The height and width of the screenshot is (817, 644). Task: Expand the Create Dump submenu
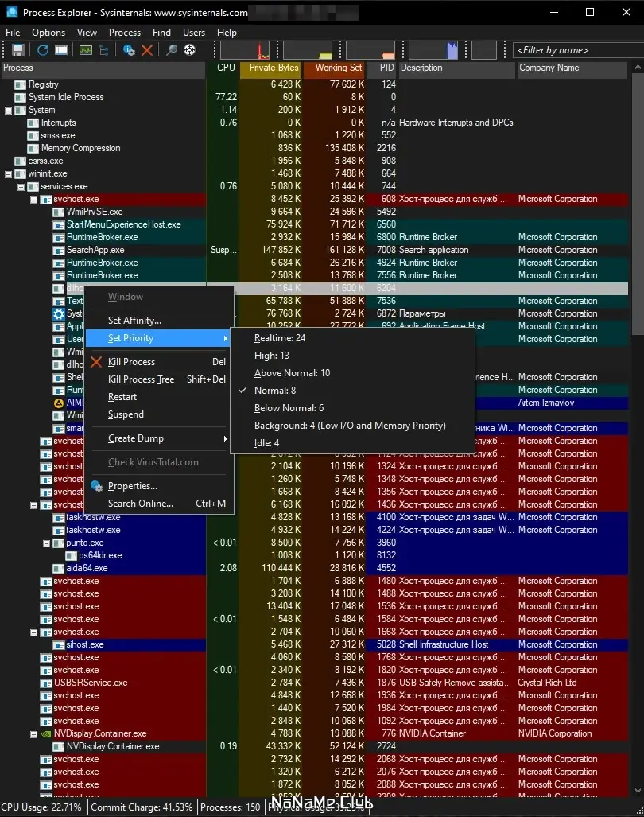159,438
